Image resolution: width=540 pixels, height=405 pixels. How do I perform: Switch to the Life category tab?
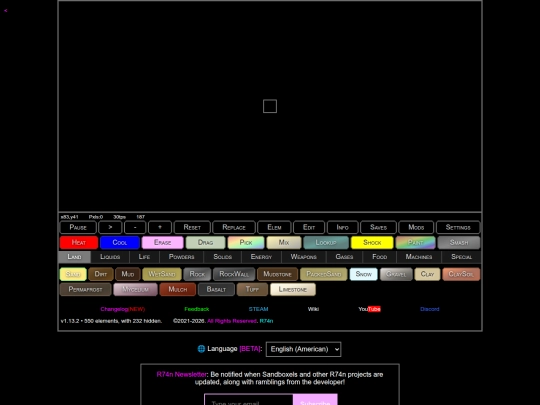point(144,257)
